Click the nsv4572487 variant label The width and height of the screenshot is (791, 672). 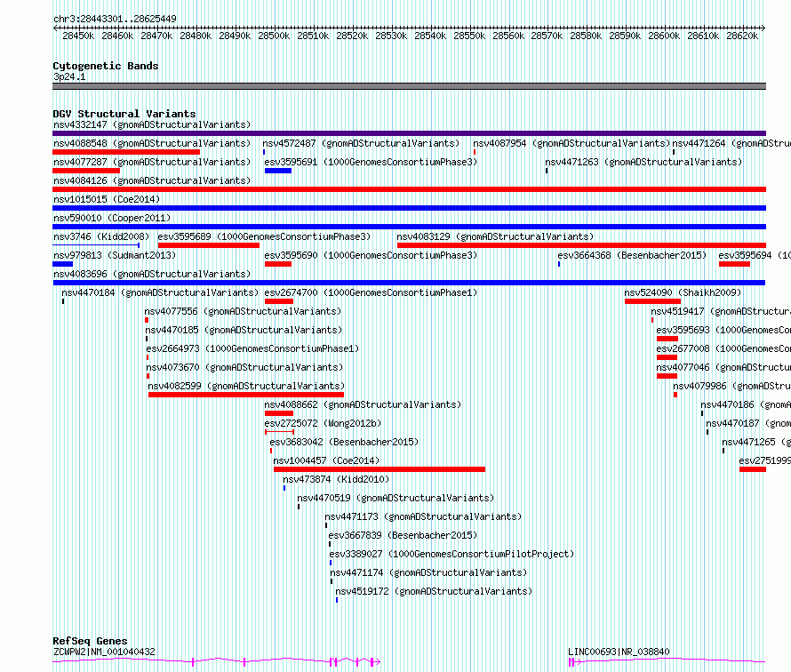click(x=361, y=143)
